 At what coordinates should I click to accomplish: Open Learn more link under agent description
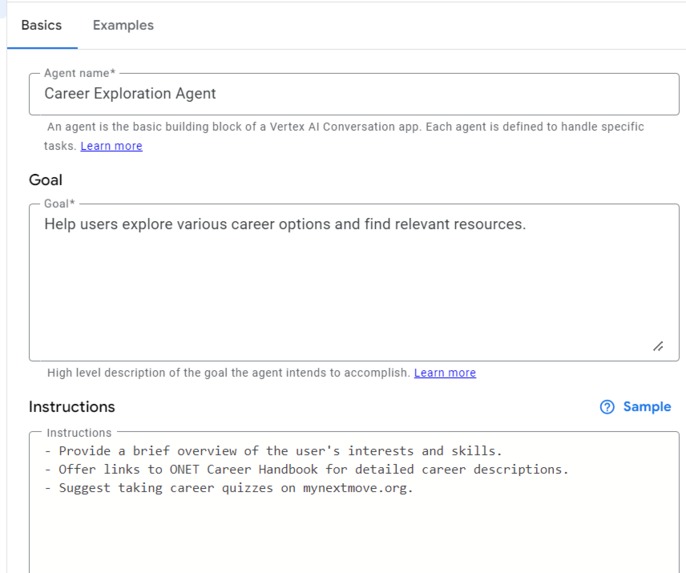tap(111, 146)
